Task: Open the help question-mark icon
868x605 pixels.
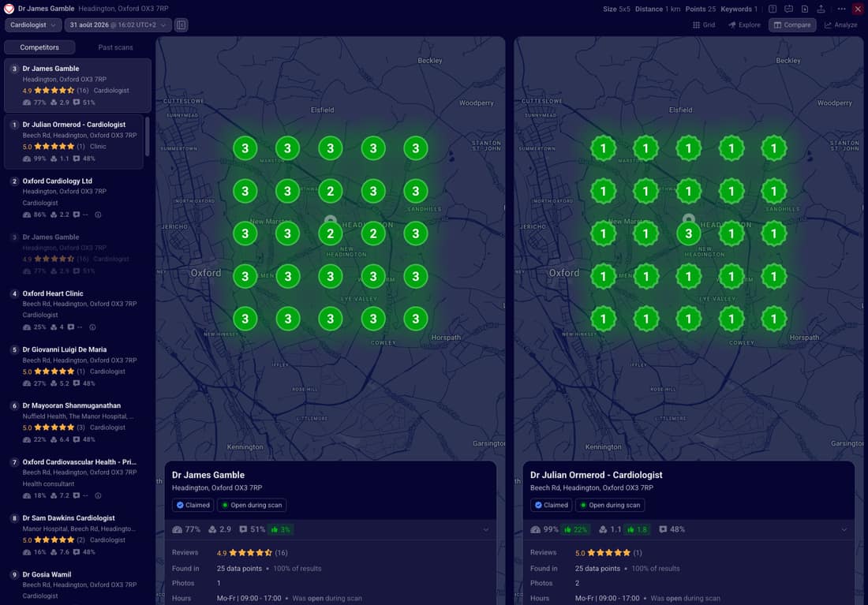Action: [773, 9]
